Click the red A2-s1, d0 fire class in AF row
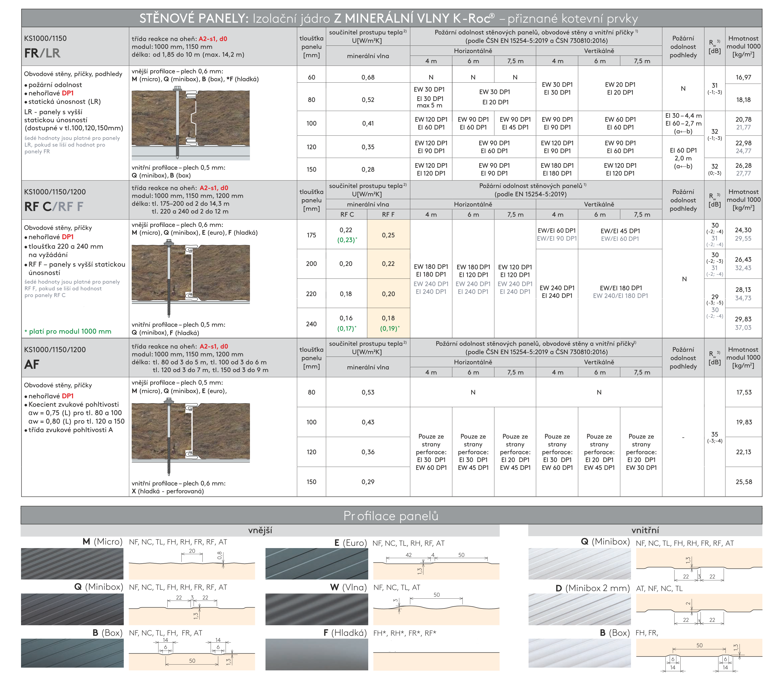 (214, 346)
